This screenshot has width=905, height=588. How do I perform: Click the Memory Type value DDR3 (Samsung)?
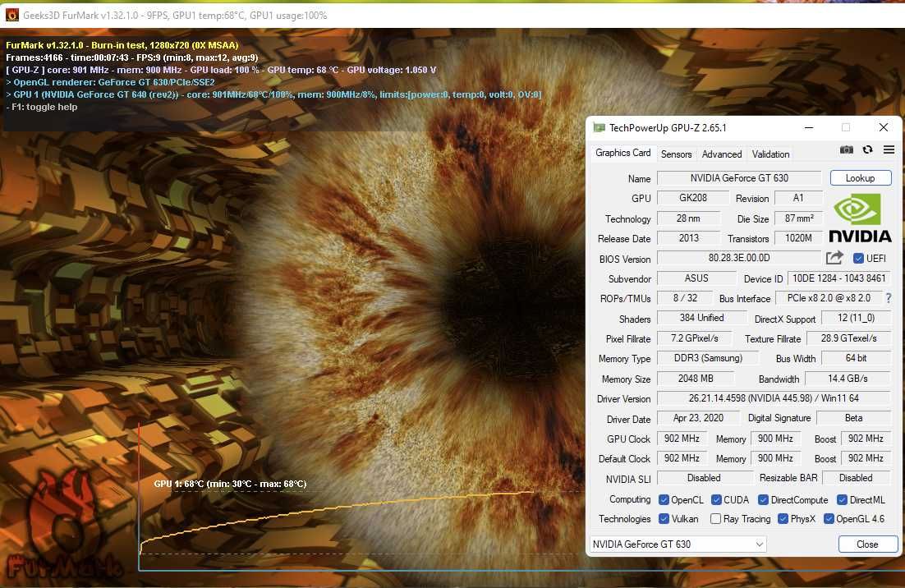[x=708, y=358]
